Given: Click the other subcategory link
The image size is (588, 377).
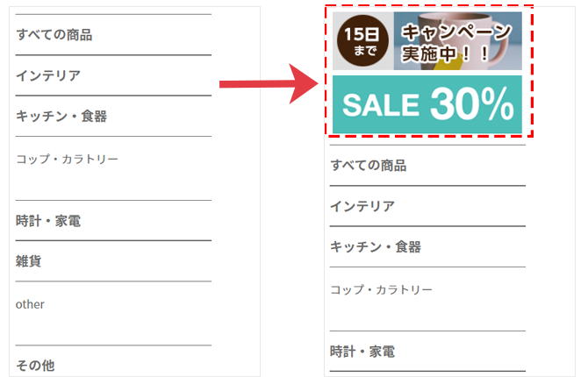Looking at the screenshot, I should pos(30,304).
